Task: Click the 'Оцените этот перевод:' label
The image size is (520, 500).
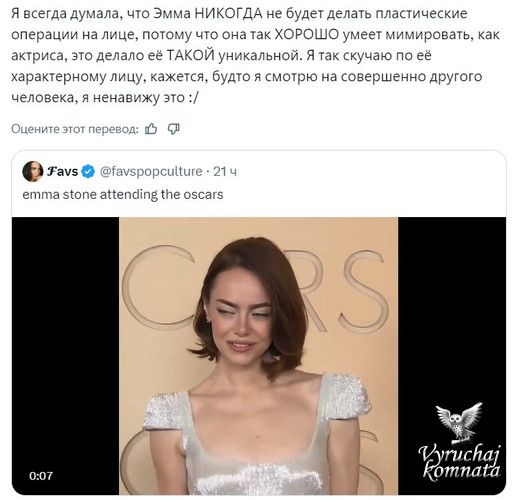Action: [x=75, y=129]
